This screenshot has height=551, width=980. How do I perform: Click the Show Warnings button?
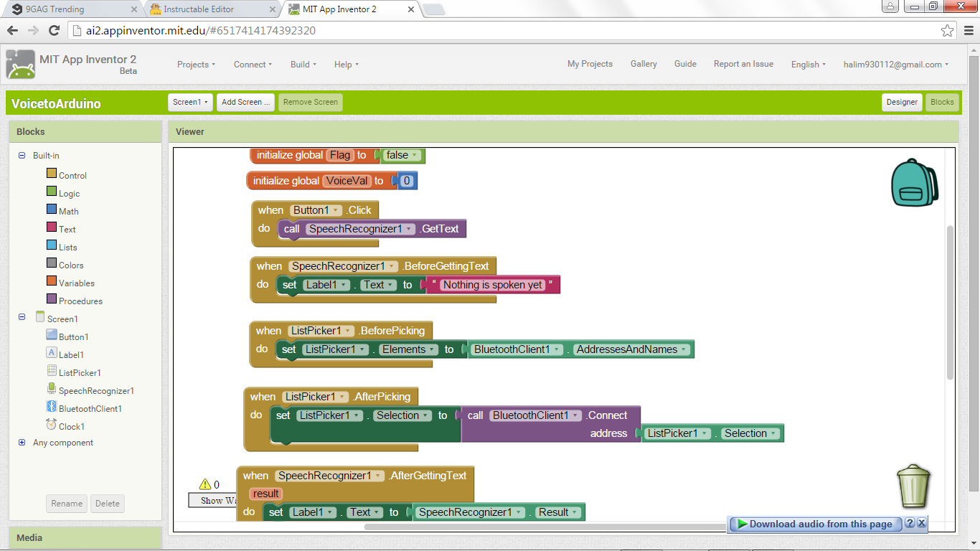click(x=212, y=500)
